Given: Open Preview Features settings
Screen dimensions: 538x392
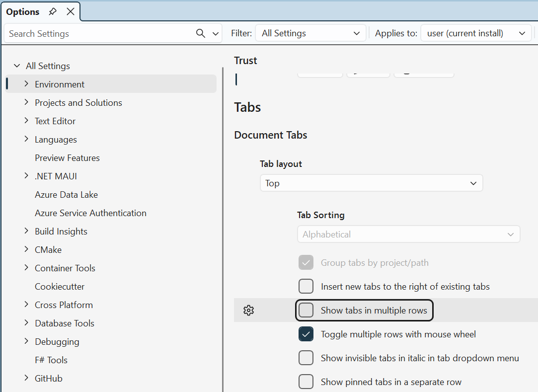Looking at the screenshot, I should pyautogui.click(x=67, y=158).
